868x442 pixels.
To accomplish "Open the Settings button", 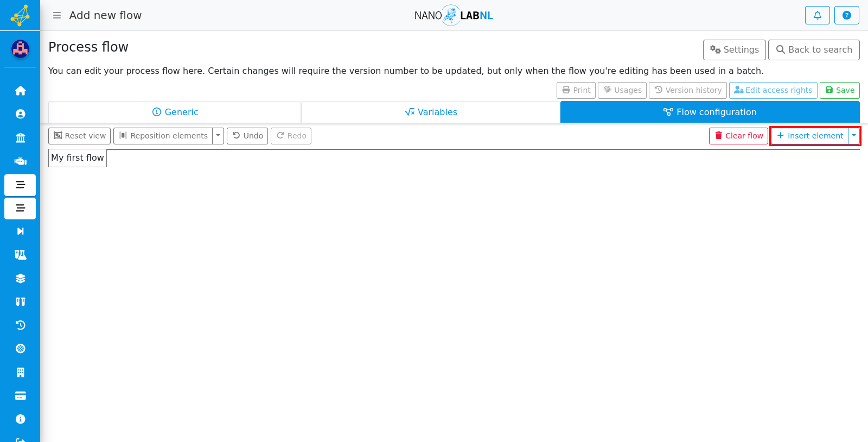I will pos(735,49).
